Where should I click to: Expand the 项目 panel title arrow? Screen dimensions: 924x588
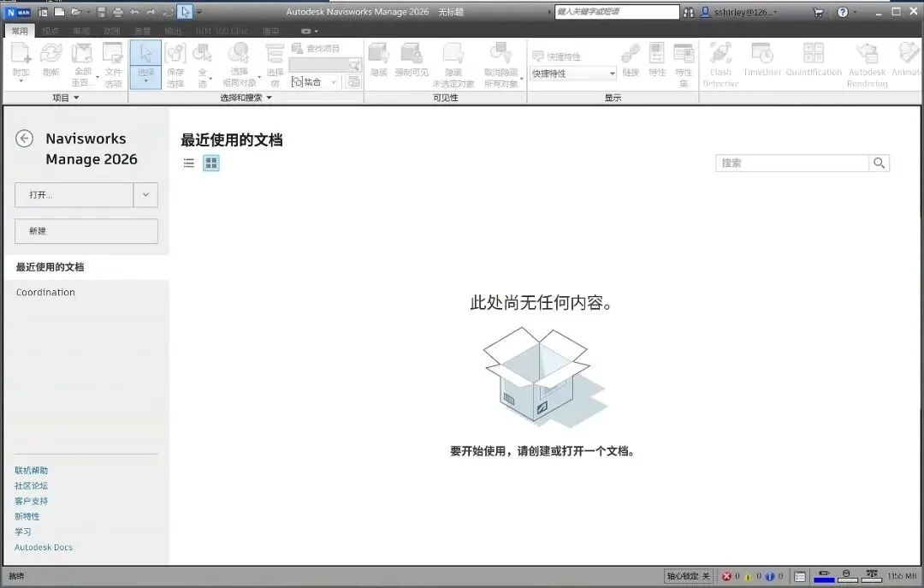76,98
